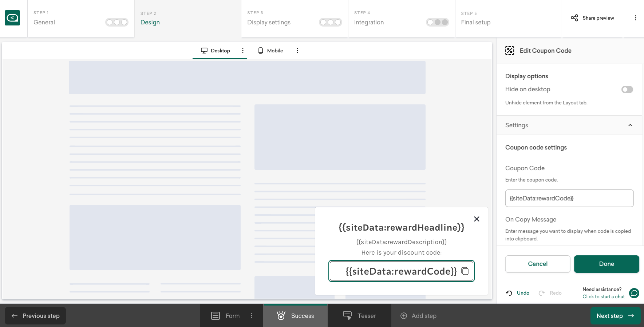Image resolution: width=644 pixels, height=327 pixels.
Task: Click the Undo arrow icon
Action: click(509, 293)
